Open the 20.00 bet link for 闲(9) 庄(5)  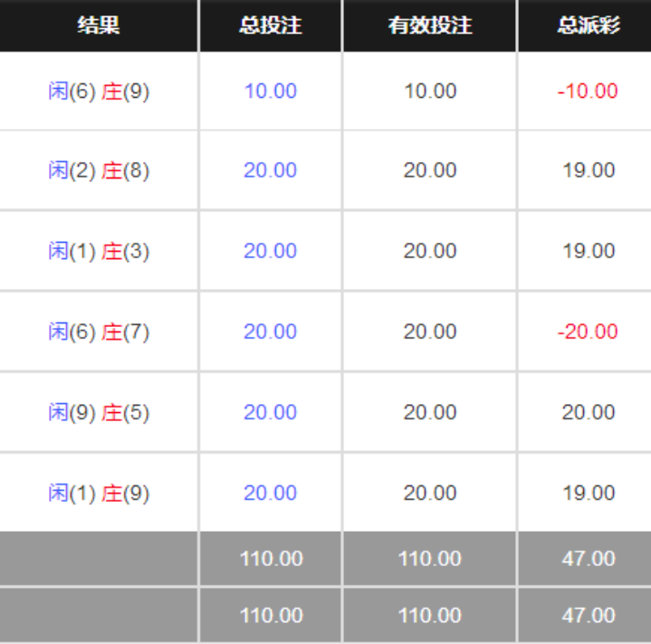(x=271, y=412)
